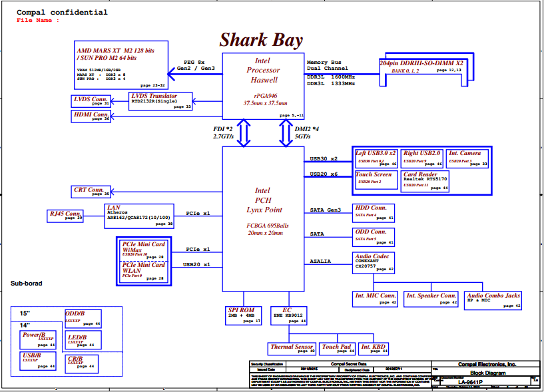Click the "SATA Gen3" bus label

(x=326, y=210)
